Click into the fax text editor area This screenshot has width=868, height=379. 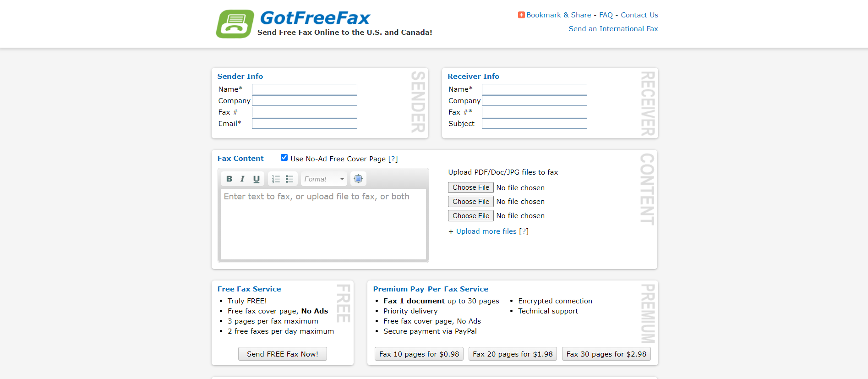tap(323, 224)
